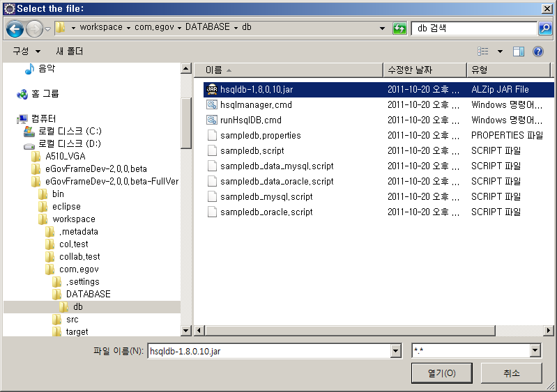This screenshot has height=392, width=557.
Task: Click the search magnifier icon
Action: (545, 29)
